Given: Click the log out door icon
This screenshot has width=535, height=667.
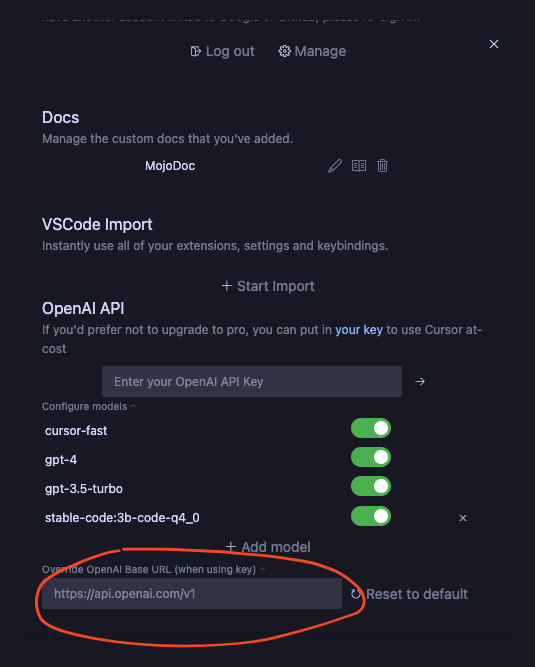Looking at the screenshot, I should pos(196,51).
